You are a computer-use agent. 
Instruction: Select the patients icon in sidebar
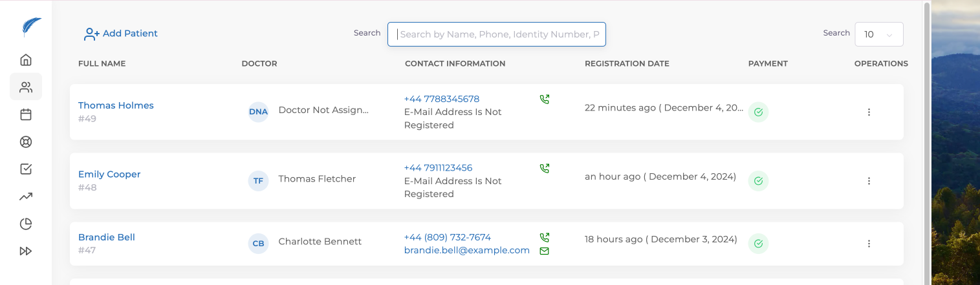(26, 87)
